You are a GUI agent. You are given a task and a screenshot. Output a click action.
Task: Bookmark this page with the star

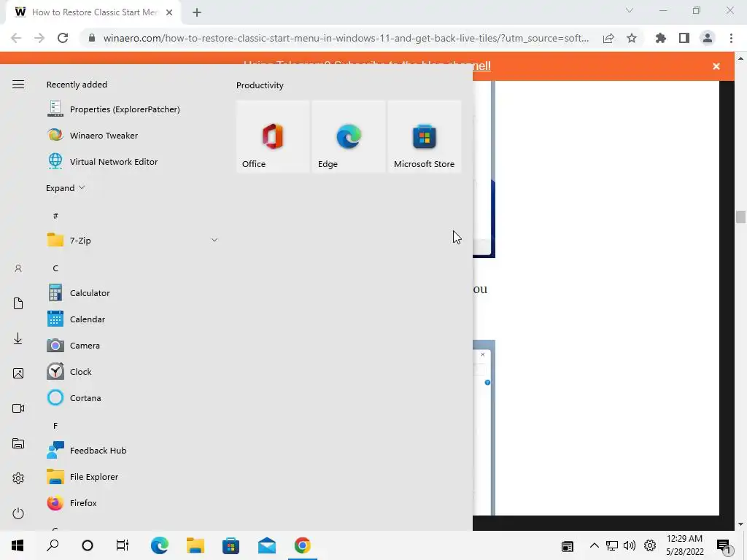[632, 38]
